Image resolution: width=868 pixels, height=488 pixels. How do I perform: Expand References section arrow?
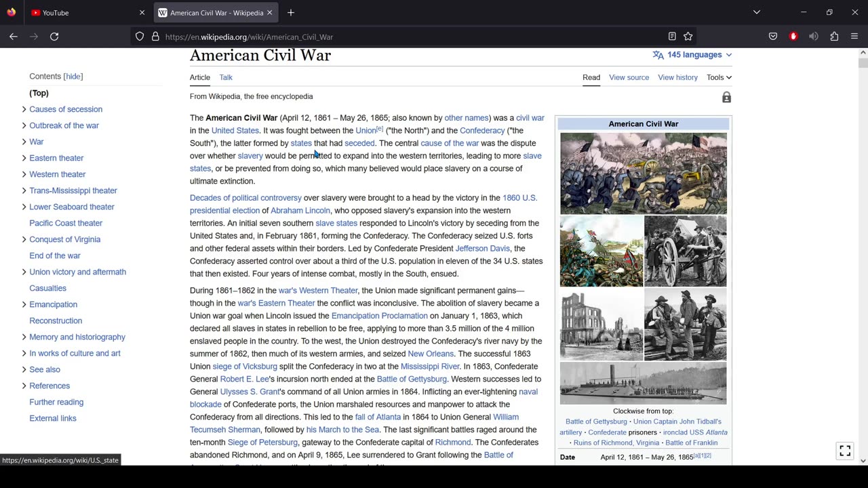[x=24, y=386]
